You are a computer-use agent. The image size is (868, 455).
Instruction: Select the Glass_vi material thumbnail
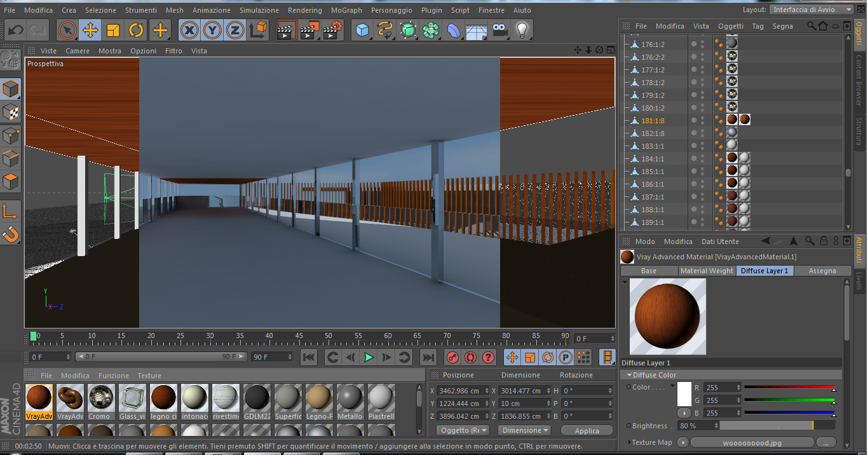coord(132,397)
